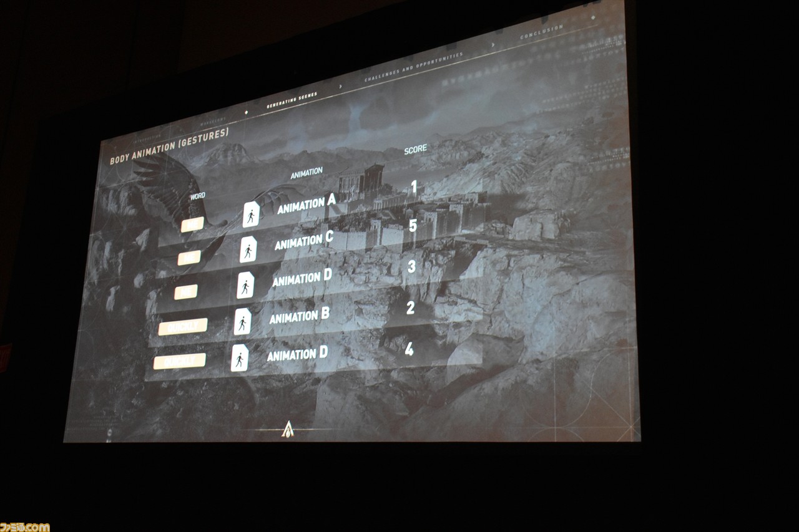Screen dimensions: 799x532
Task: Click the QUICKLY word tag in the score 4 row
Action: [179, 361]
